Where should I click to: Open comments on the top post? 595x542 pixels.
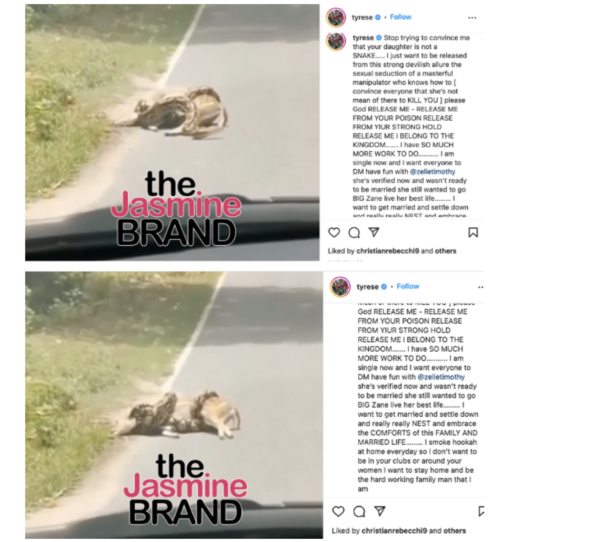pos(354,232)
